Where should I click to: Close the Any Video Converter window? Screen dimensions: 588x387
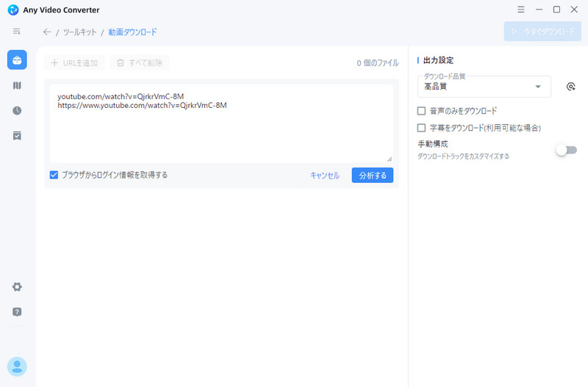tap(574, 10)
